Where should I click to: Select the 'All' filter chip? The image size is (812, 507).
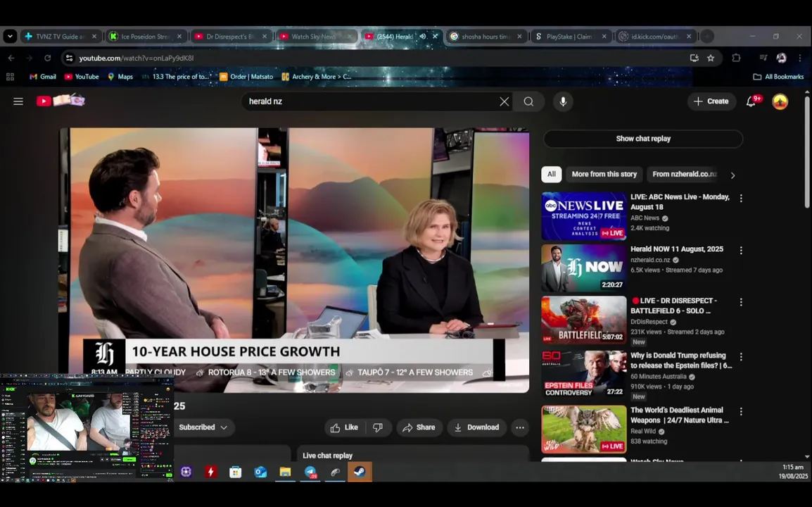(x=552, y=174)
